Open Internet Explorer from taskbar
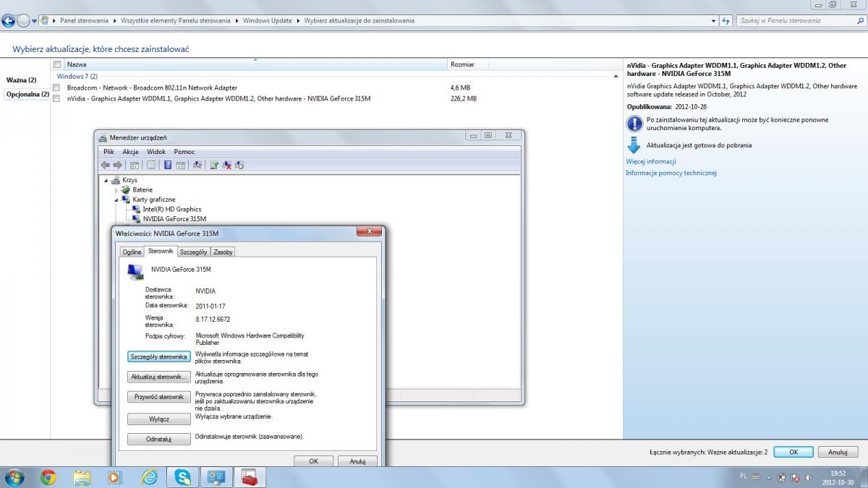This screenshot has height=488, width=868. coord(149,477)
